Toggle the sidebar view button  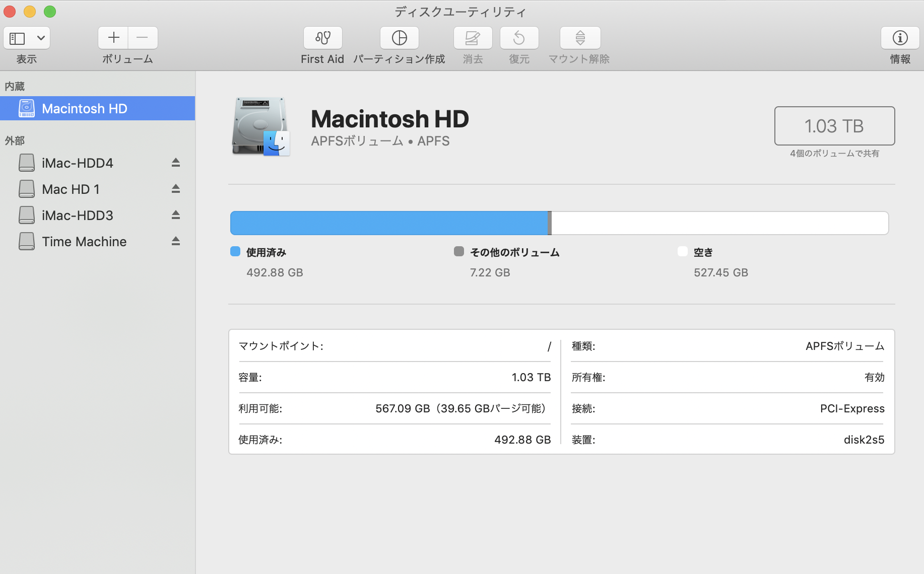tap(18, 38)
